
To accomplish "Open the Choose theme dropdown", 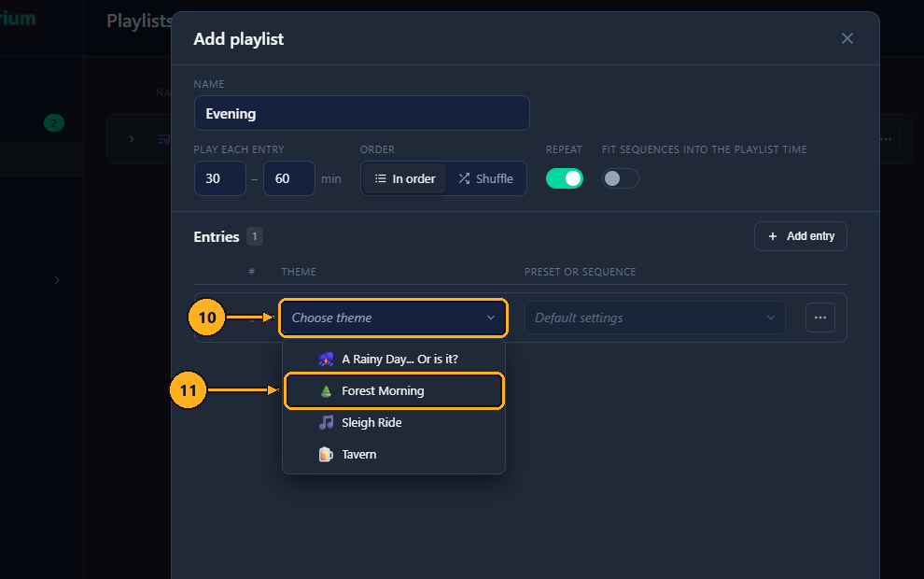I will click(393, 318).
